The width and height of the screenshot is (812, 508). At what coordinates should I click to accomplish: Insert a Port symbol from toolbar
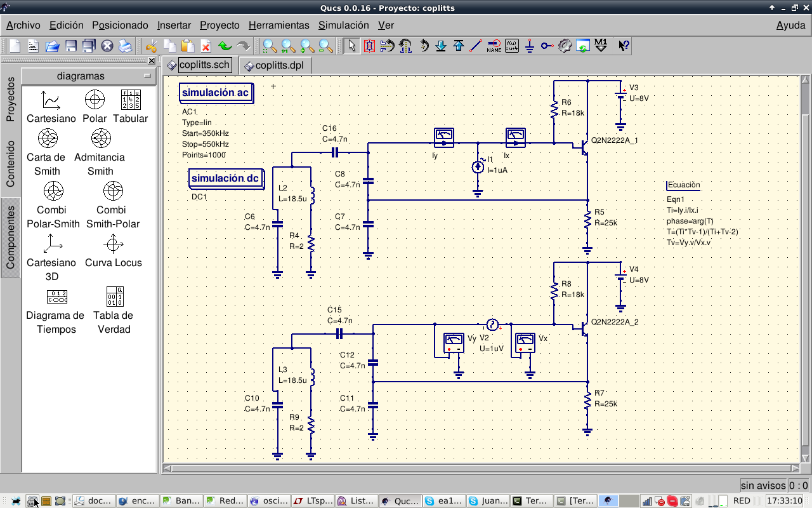(547, 46)
